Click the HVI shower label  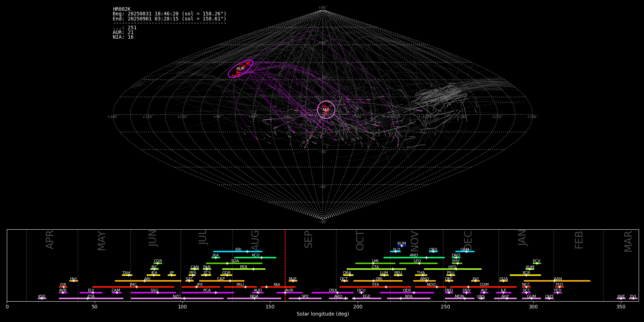(x=73, y=279)
